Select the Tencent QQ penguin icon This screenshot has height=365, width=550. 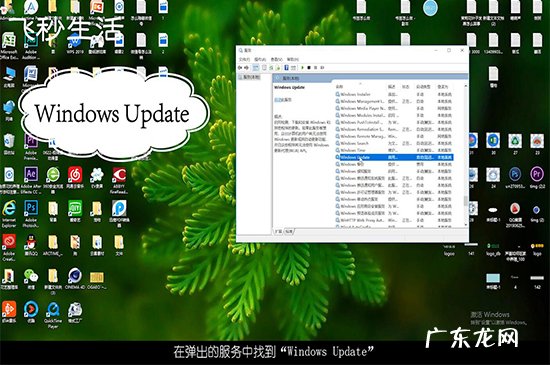(31, 244)
